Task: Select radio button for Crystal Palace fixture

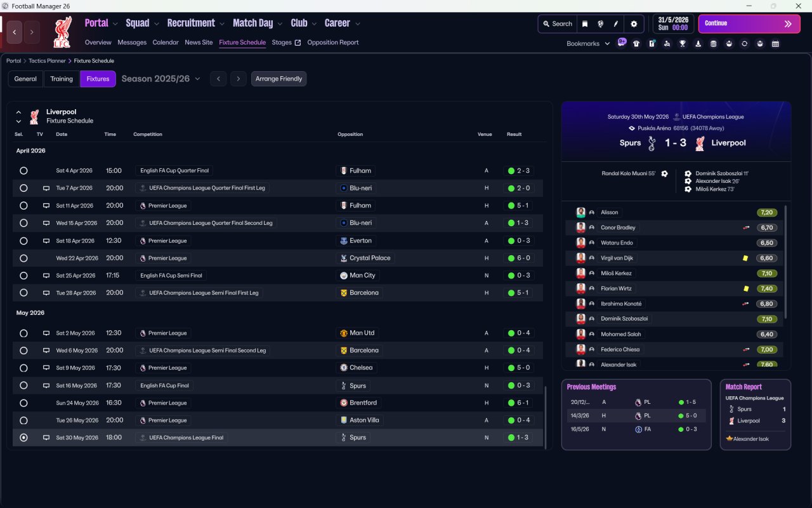Action: pos(23,258)
